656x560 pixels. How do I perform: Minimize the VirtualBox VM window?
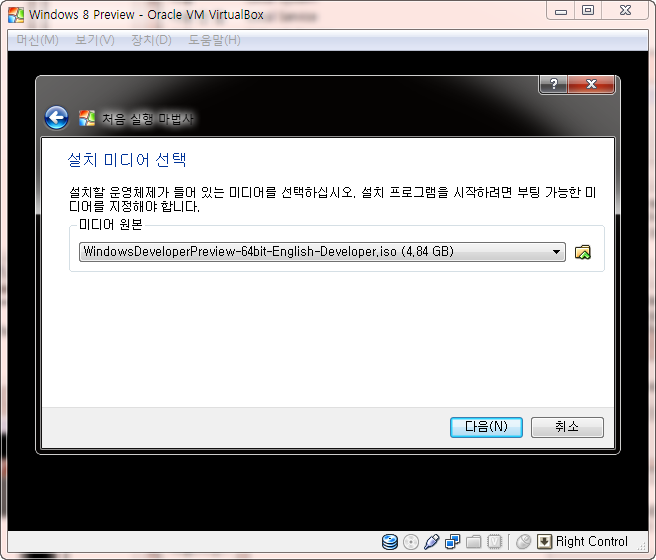point(561,10)
